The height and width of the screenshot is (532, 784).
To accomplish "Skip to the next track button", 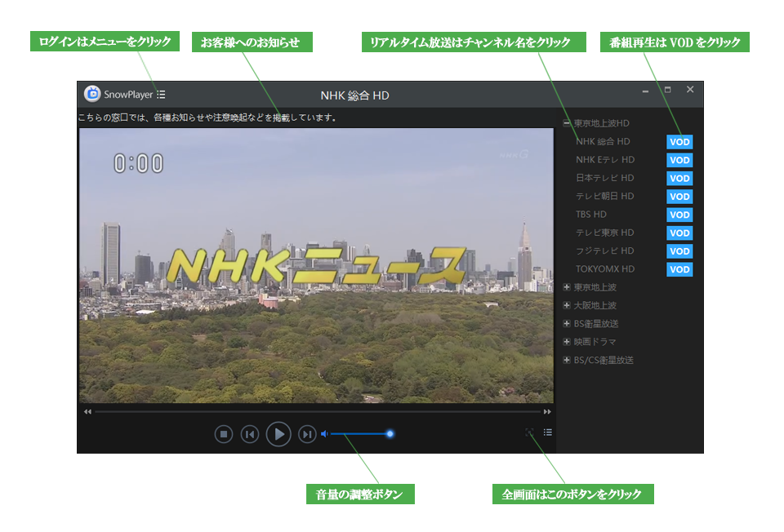I will (307, 434).
